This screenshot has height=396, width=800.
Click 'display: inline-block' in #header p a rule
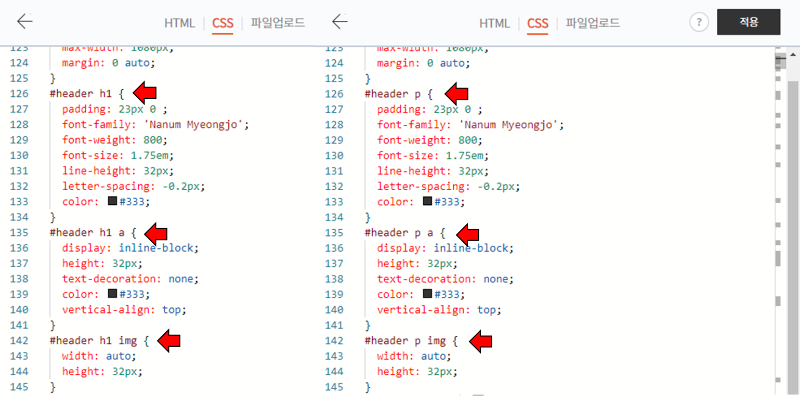tap(445, 248)
